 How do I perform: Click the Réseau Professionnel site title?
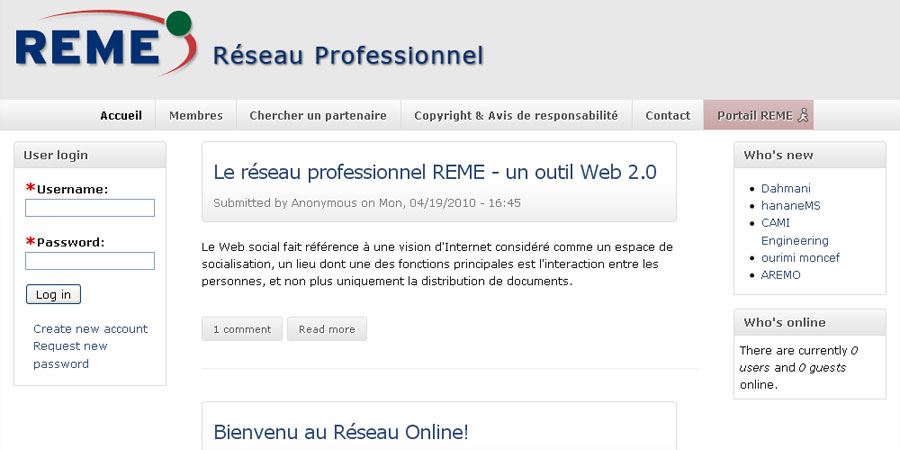(x=348, y=56)
